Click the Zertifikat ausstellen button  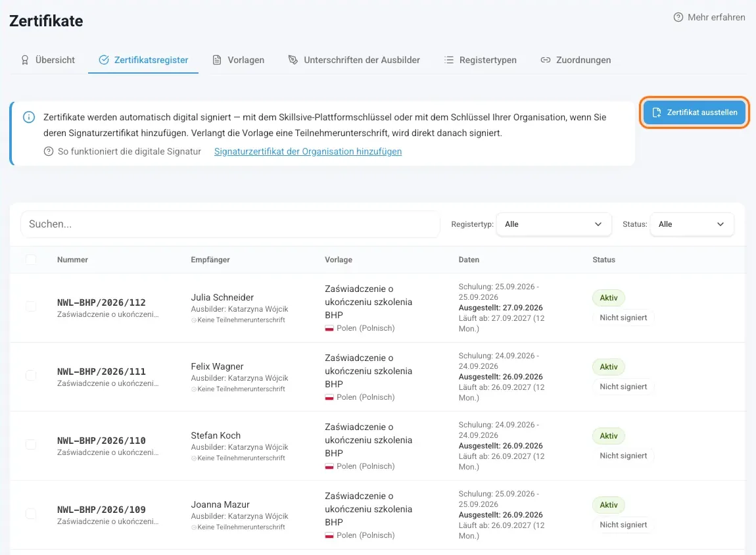694,112
